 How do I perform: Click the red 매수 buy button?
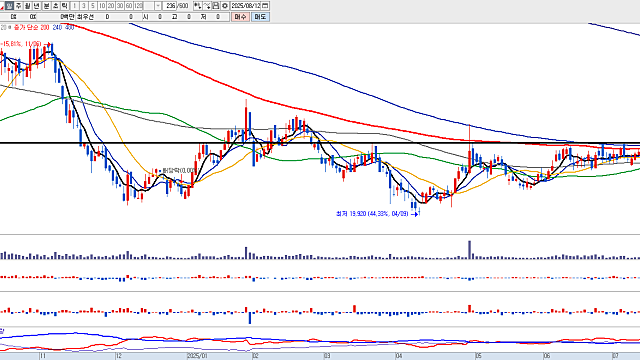(240, 17)
